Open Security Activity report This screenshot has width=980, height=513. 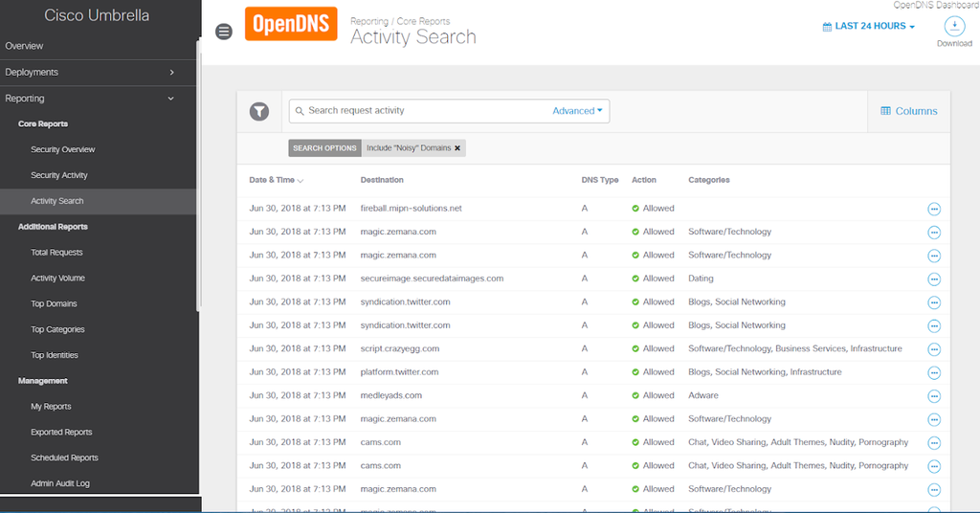click(58, 175)
